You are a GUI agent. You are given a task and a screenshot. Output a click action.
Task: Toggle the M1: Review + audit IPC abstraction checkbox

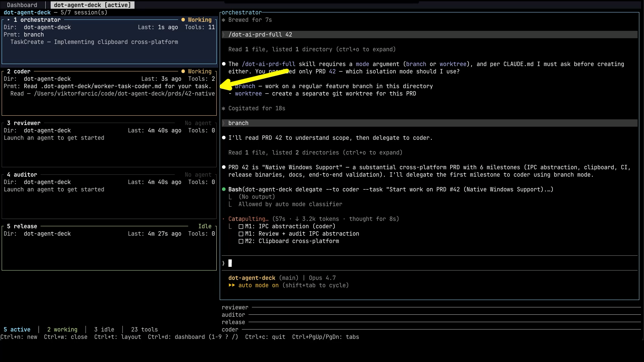[241, 234]
